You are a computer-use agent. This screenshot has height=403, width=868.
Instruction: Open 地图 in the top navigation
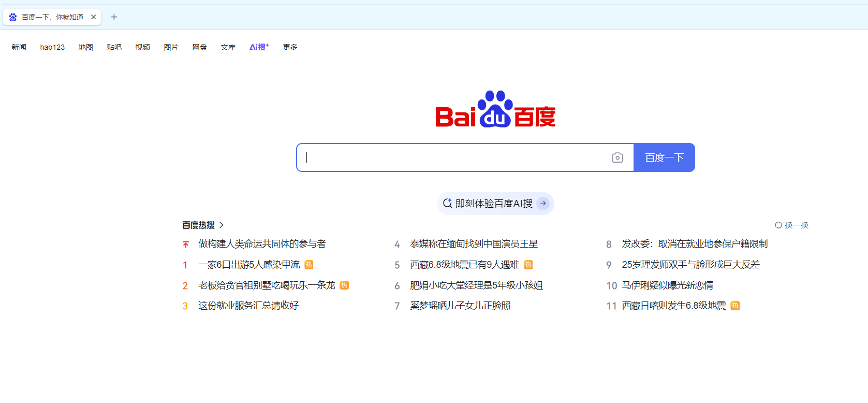85,47
